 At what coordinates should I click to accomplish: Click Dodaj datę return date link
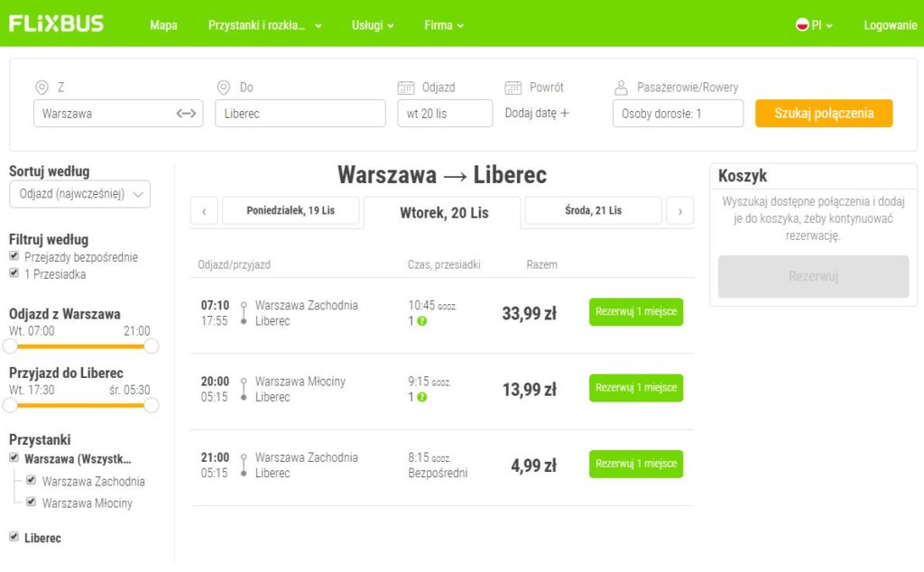[x=537, y=113]
